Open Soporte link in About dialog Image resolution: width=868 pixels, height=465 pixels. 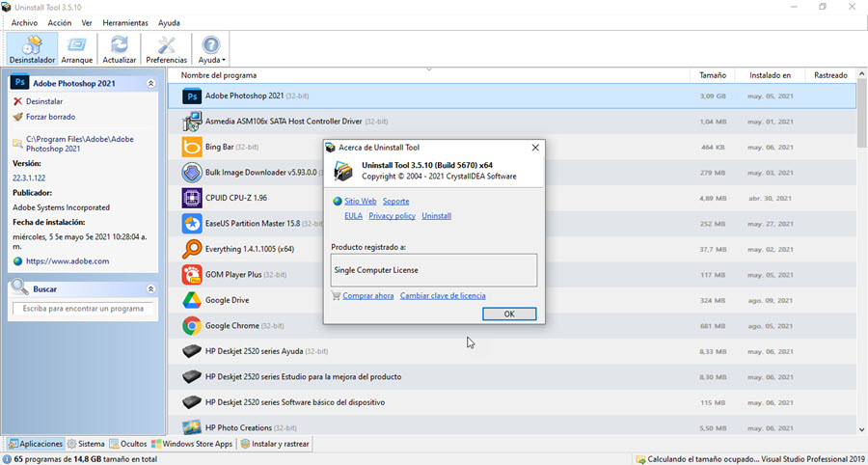[x=395, y=202]
